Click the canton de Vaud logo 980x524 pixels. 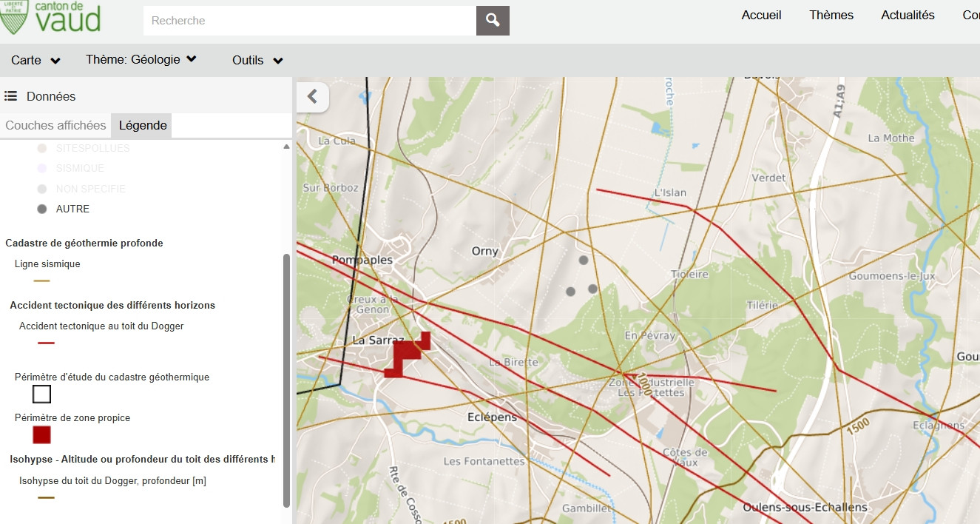coord(52,18)
